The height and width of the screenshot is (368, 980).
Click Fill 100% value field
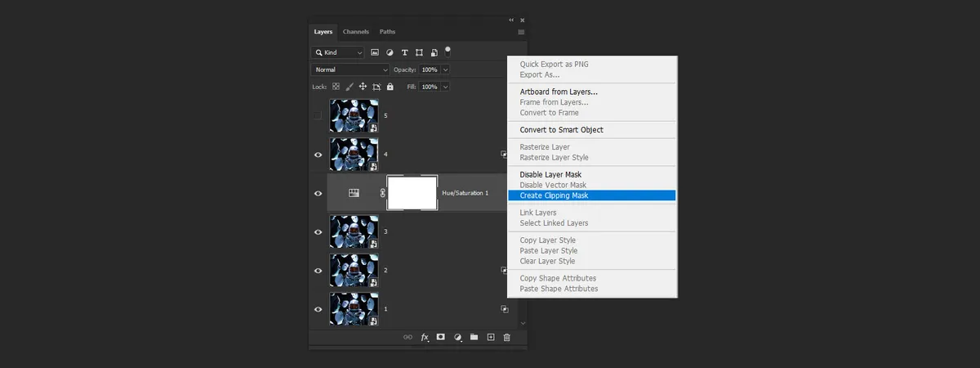(430, 87)
